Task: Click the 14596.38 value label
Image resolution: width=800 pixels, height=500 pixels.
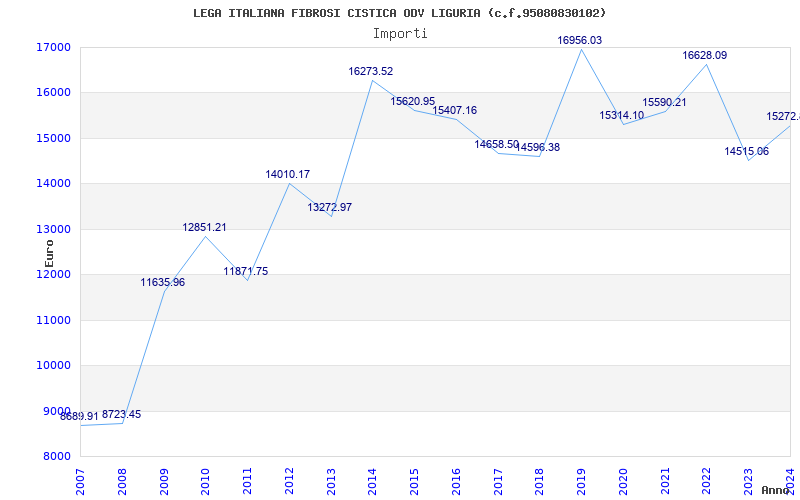Action: [x=538, y=147]
